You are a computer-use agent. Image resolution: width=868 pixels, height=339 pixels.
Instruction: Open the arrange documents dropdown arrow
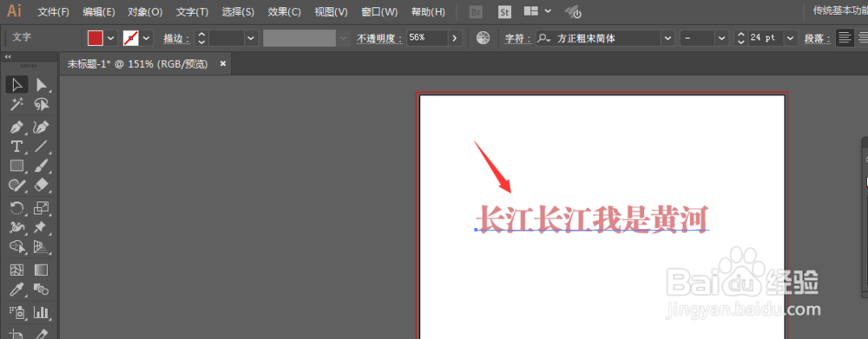(x=548, y=11)
